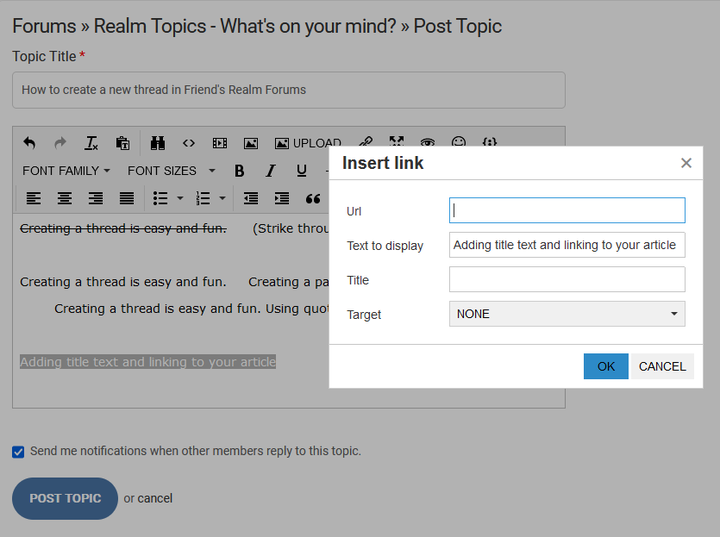Click the Insert video icon
The height and width of the screenshot is (537, 720).
click(x=219, y=143)
